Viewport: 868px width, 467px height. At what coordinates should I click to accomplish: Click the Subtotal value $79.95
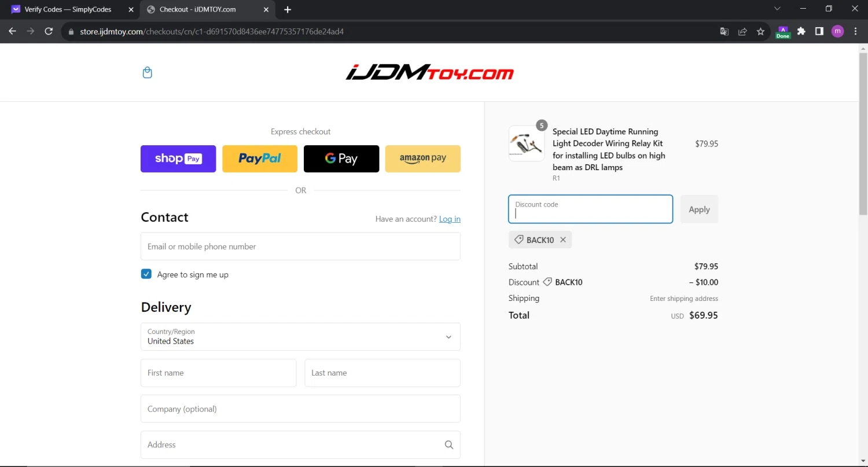pos(706,267)
